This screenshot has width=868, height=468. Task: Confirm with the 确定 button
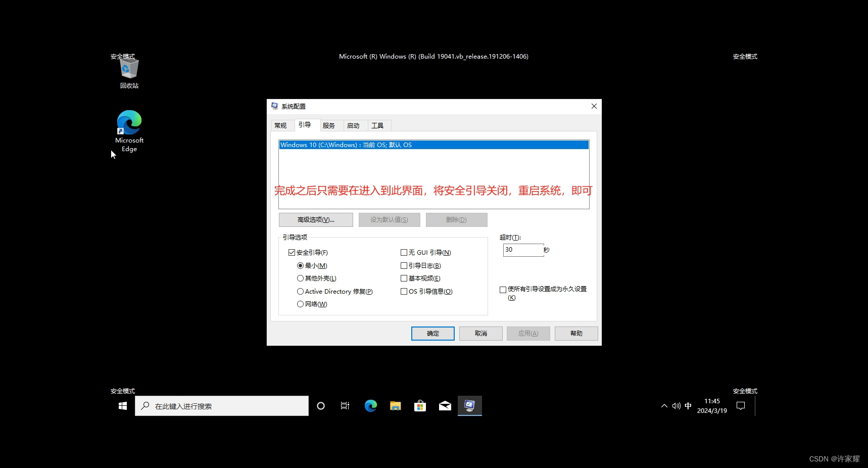[433, 334]
